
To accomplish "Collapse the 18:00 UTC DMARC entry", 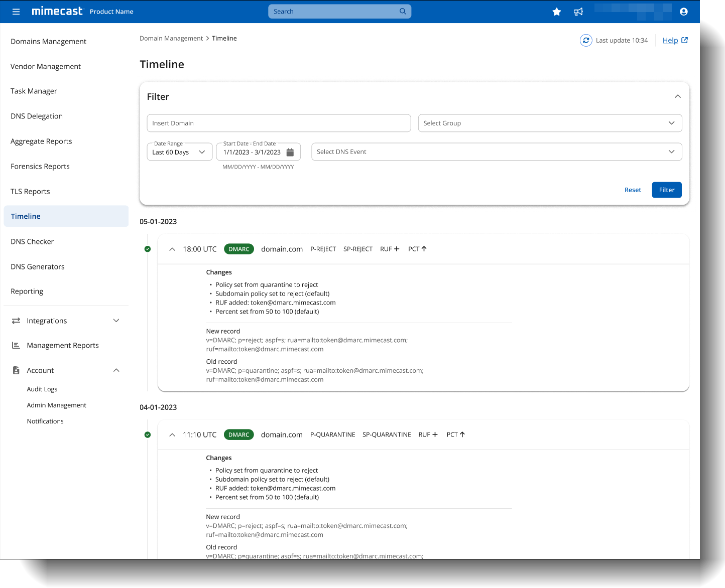I will (x=172, y=249).
